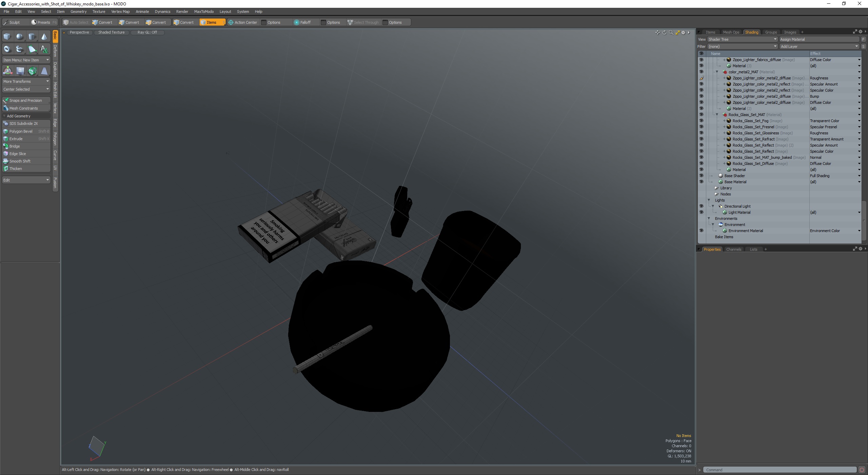Open Center Selected dropdown

click(x=26, y=89)
